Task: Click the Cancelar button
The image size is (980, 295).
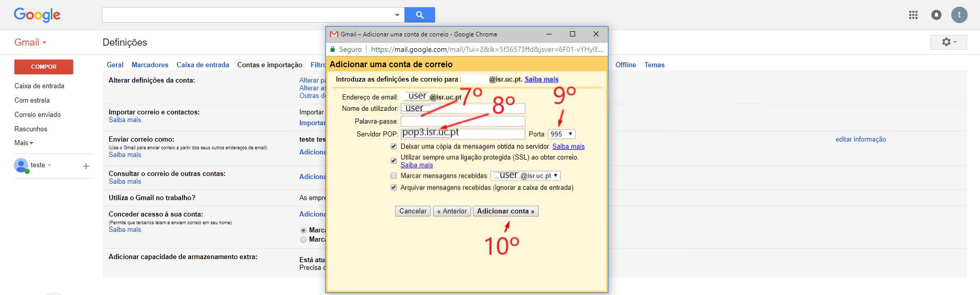Action: pos(413,211)
